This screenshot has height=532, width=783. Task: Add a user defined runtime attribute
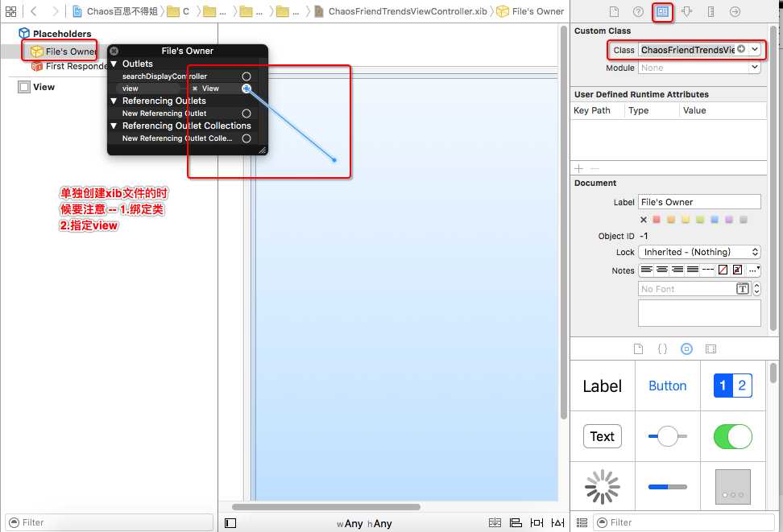(578, 169)
